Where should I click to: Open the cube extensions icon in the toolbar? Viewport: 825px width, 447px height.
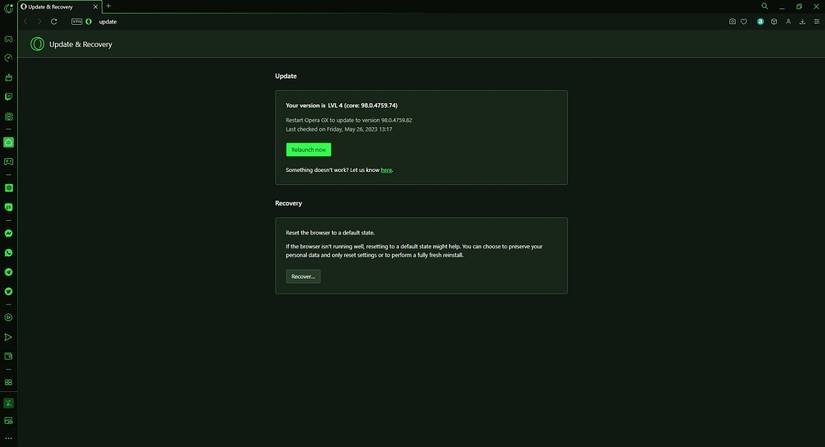tap(774, 22)
